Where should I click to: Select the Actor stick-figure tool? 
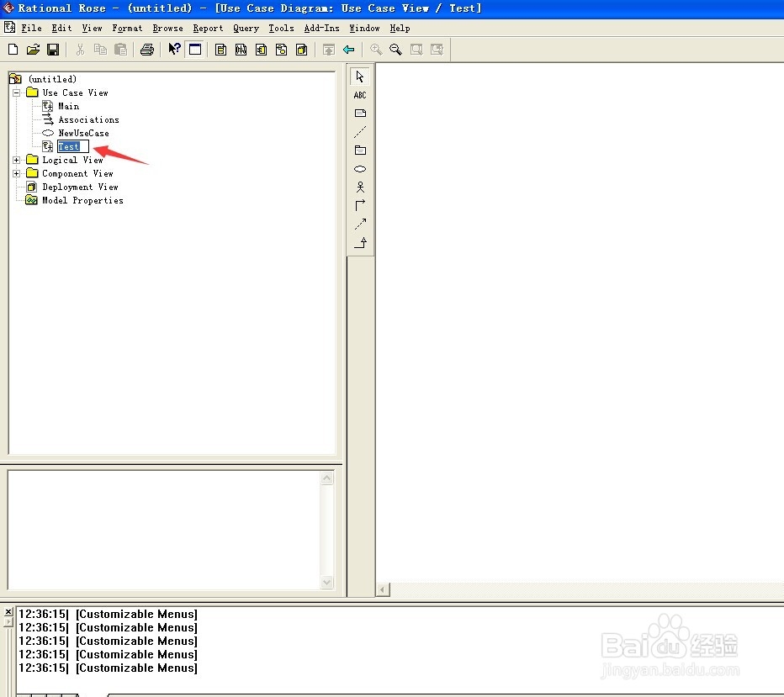click(x=360, y=187)
